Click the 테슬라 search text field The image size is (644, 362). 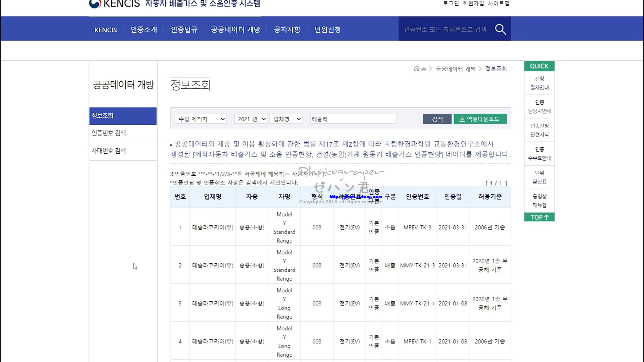tap(353, 119)
